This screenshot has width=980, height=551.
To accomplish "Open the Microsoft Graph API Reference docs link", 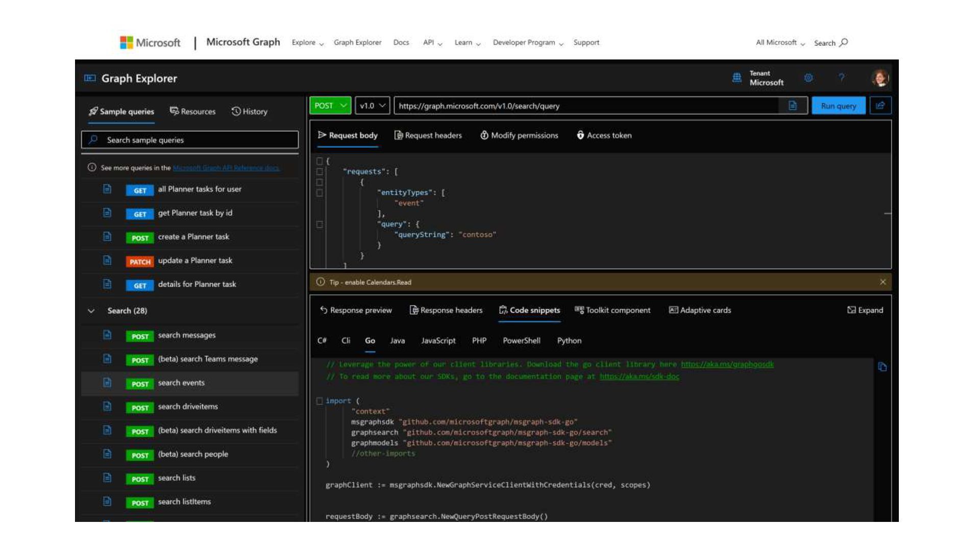I will 226,168.
